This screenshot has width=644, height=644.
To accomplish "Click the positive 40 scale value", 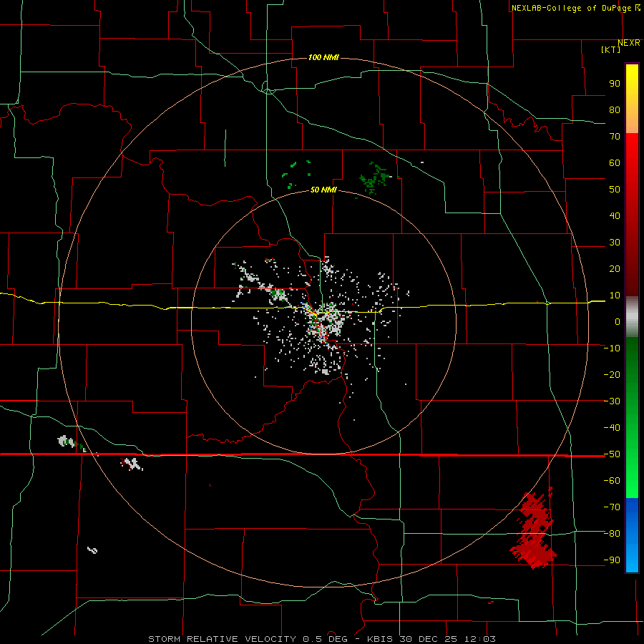I will (615, 216).
